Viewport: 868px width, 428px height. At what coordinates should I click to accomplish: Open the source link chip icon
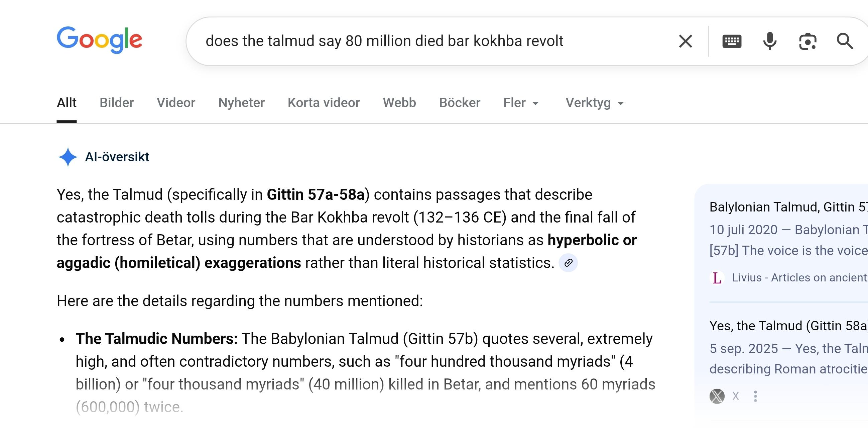[568, 263]
